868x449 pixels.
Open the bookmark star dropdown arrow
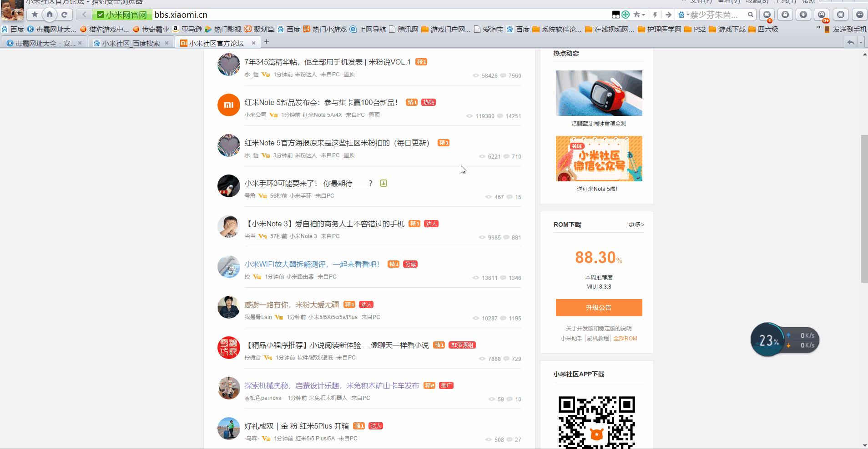(x=643, y=15)
